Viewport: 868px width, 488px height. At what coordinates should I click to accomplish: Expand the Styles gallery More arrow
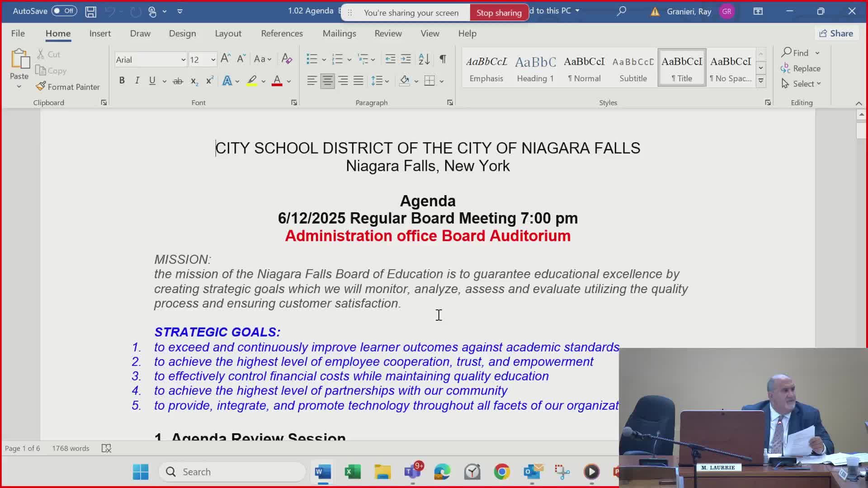tap(761, 81)
